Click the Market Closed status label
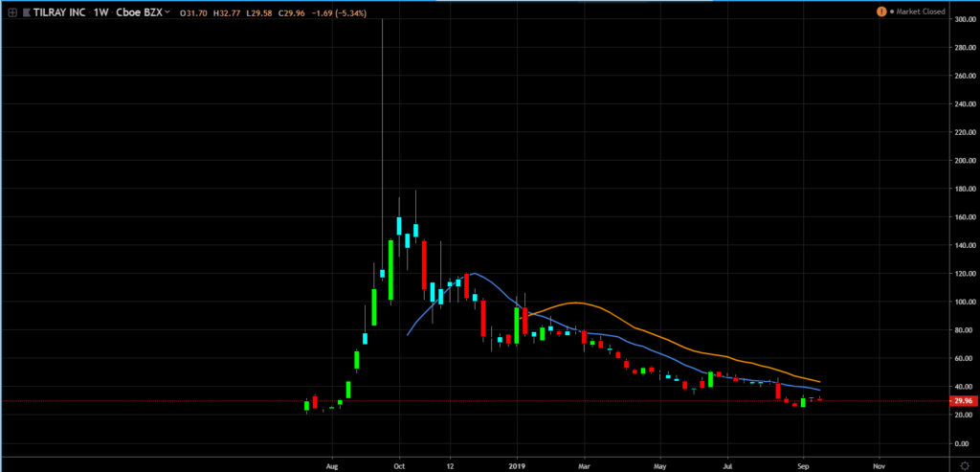 [921, 11]
